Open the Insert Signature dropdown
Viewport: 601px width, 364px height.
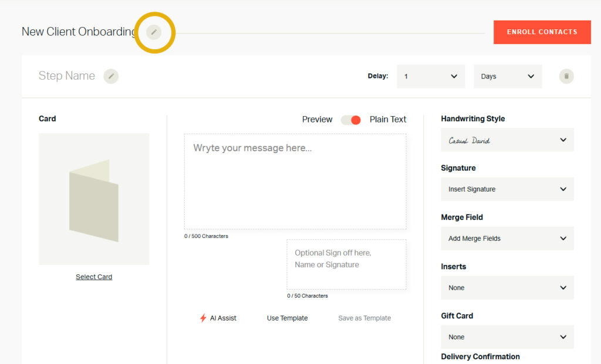pyautogui.click(x=507, y=189)
